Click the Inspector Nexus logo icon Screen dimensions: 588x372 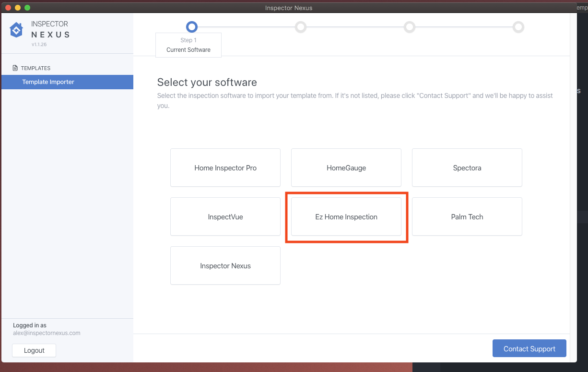pos(16,30)
